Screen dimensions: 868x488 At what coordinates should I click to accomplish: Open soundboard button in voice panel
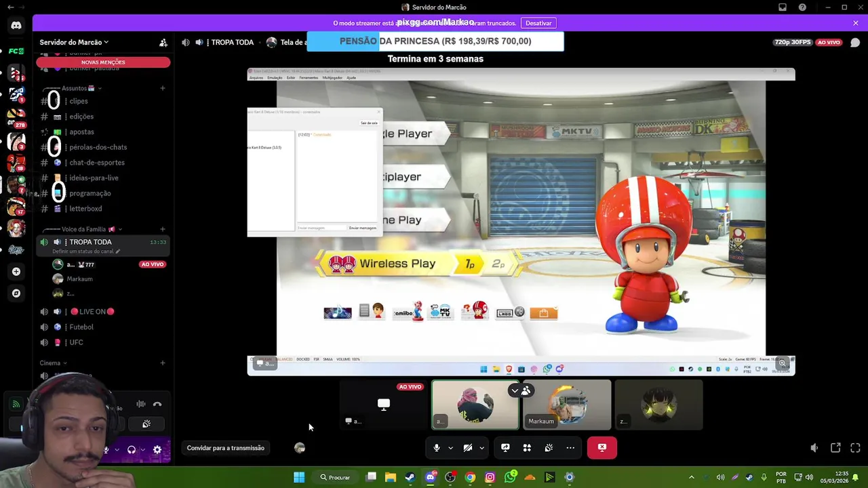click(x=146, y=424)
